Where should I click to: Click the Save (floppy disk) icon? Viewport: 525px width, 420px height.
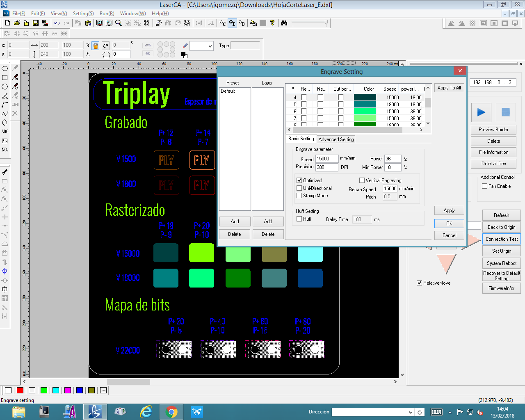click(x=36, y=23)
